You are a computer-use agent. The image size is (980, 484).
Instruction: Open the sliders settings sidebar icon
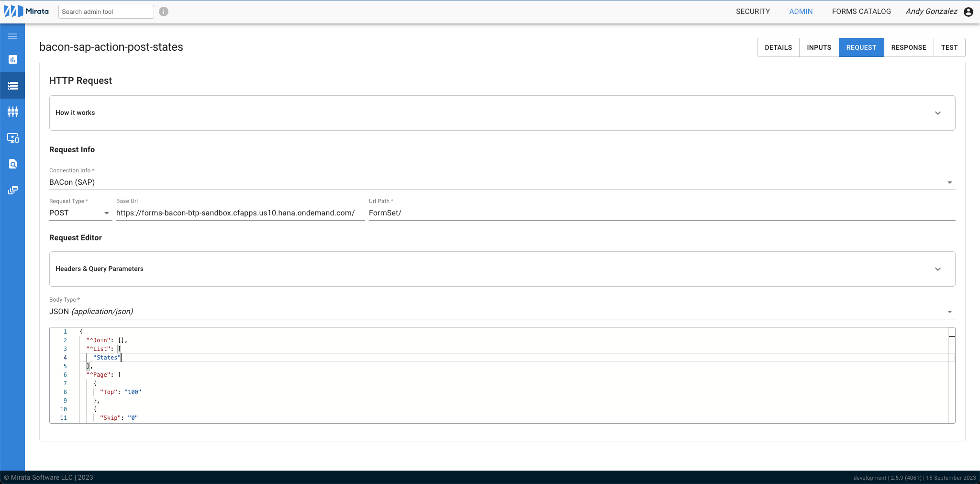coord(13,112)
